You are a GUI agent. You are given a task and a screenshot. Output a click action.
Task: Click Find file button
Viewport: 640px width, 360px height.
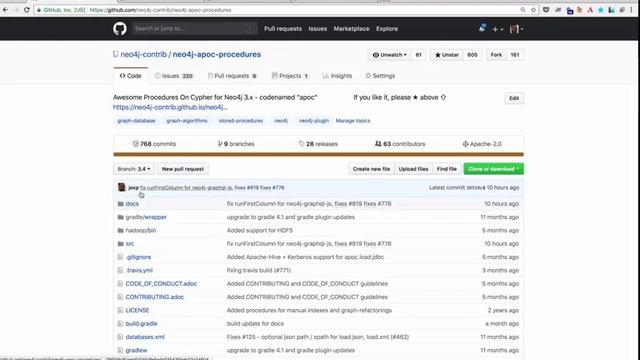pos(447,169)
